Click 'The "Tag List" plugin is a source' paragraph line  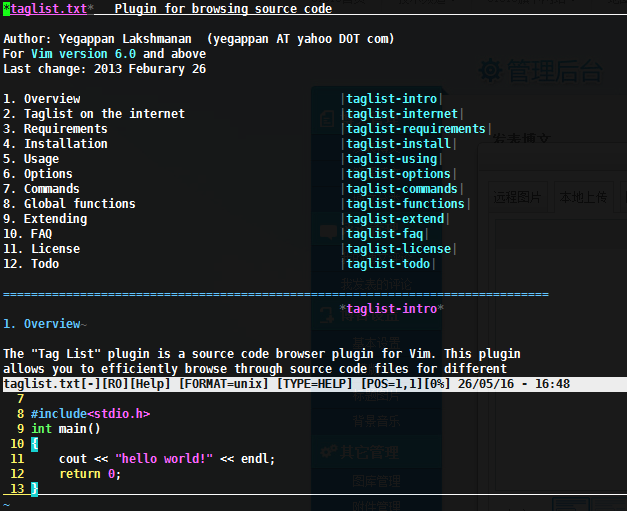point(262,354)
